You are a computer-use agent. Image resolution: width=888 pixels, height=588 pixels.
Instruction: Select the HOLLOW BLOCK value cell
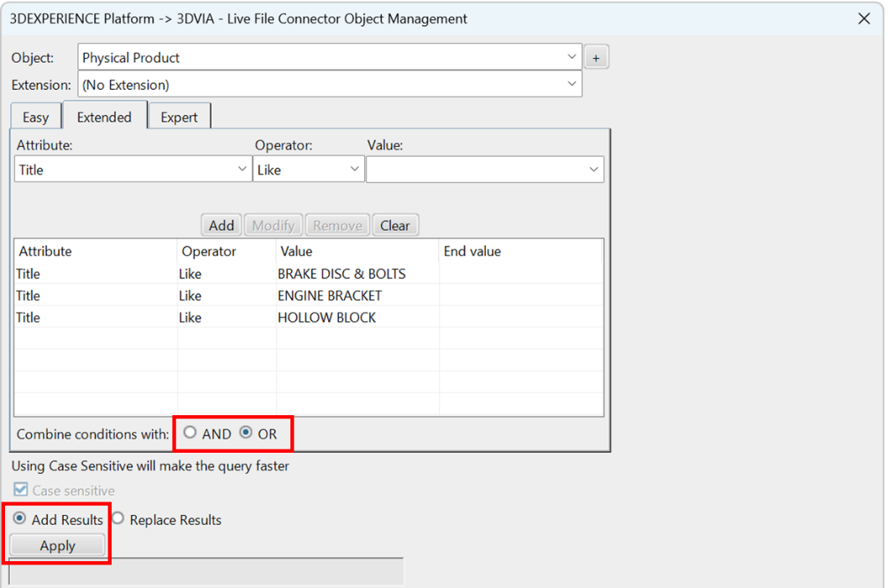pyautogui.click(x=358, y=317)
